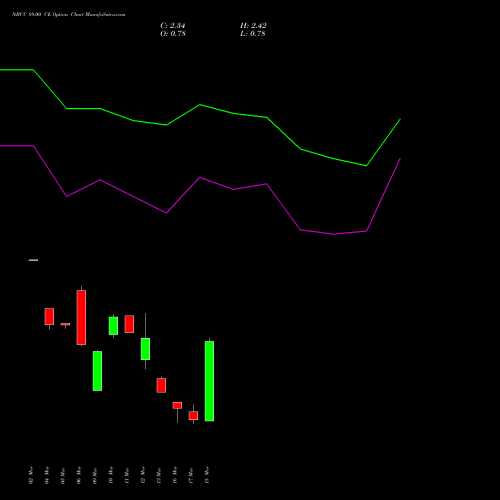Screen dimensions: 500x500
Task: Click the NBCC 89.00 CE Options chart title
Action: click(69, 15)
